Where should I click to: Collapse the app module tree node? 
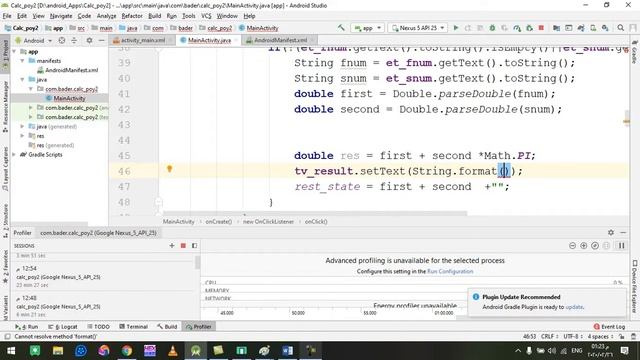tap(15, 52)
